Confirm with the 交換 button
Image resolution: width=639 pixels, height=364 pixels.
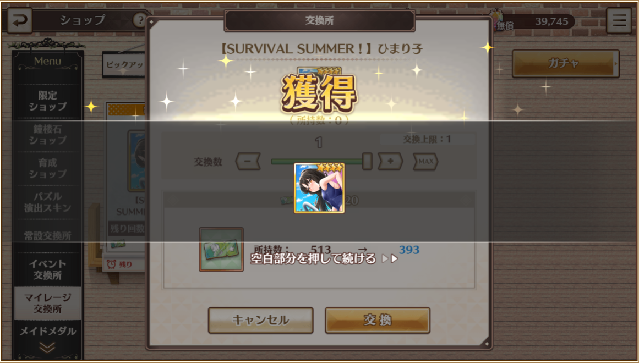pyautogui.click(x=378, y=320)
